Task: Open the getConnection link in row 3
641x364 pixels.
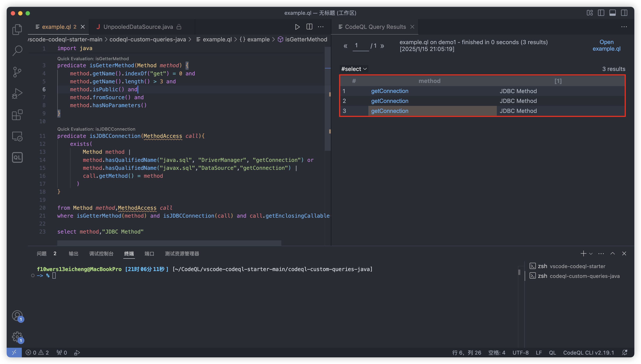Action: coord(389,111)
